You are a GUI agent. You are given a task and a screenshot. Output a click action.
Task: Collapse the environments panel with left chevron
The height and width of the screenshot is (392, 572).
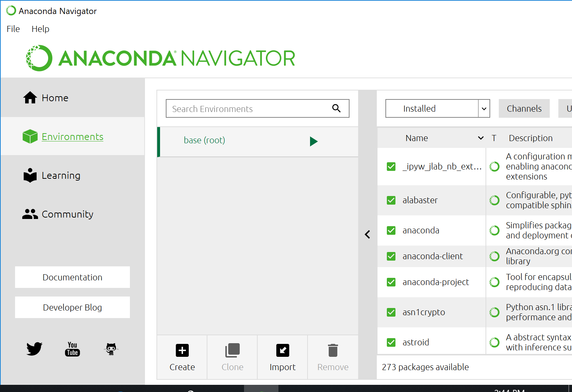coord(367,234)
